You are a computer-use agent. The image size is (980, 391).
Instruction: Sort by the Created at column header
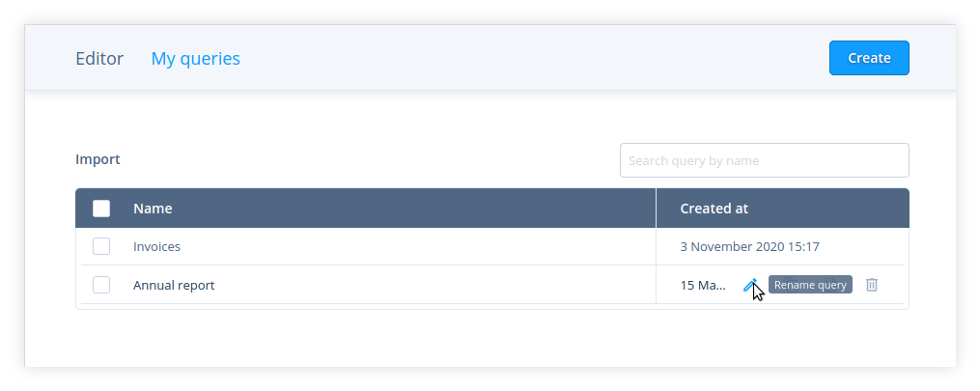(x=714, y=209)
